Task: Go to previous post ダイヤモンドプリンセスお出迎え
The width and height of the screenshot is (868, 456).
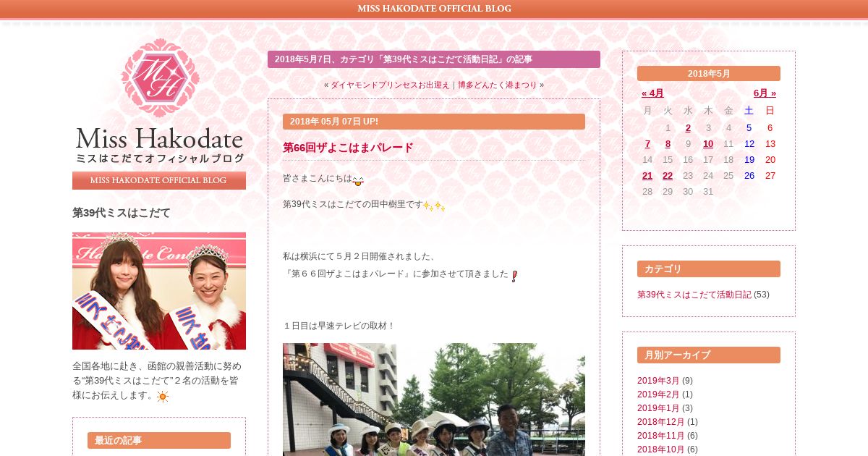Action: point(390,85)
